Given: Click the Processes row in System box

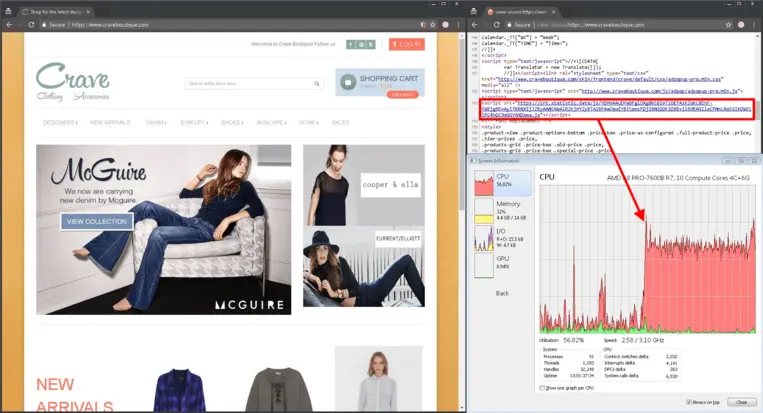Looking at the screenshot, I should 568,357.
